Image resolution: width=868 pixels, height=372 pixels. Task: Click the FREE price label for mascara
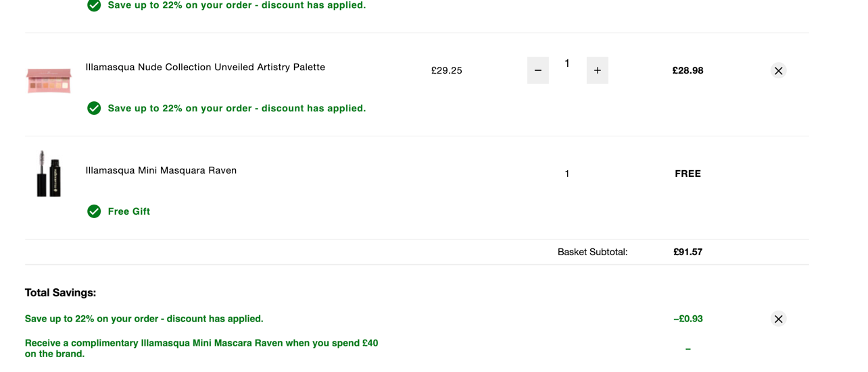688,174
